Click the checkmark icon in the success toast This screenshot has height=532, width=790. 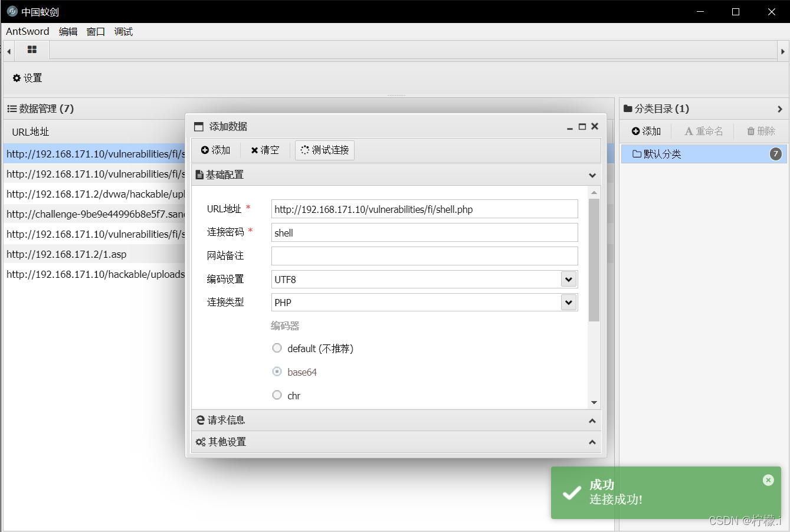(x=572, y=493)
